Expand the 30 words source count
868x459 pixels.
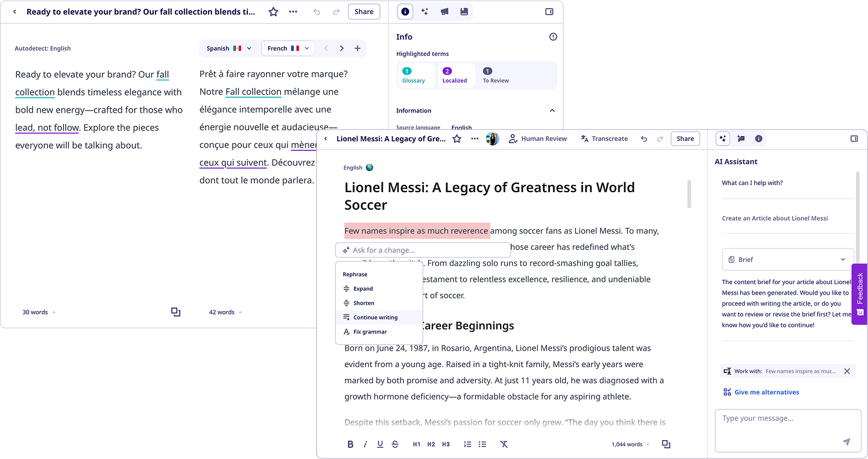[39, 312]
